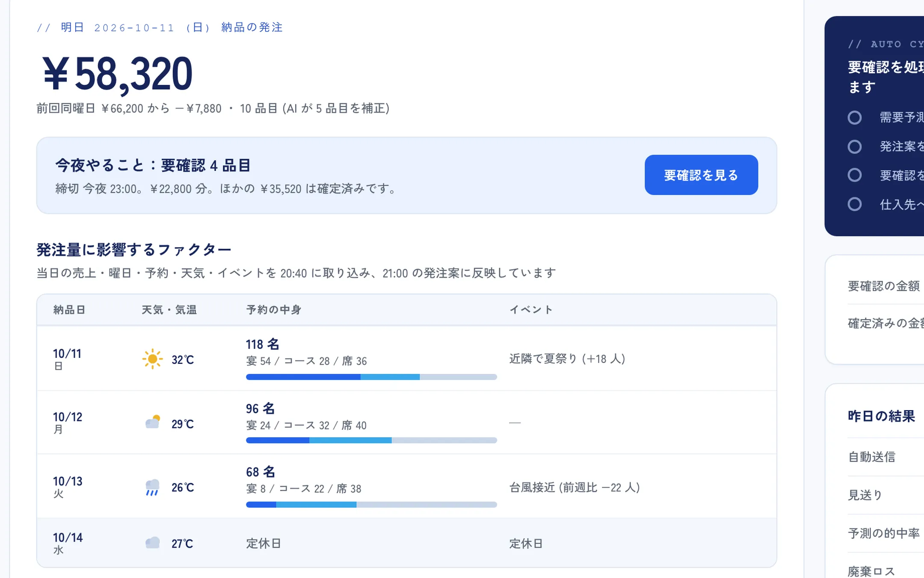Click the 10/13 reservation breakdown bar
This screenshot has width=924, height=578.
tap(371, 504)
